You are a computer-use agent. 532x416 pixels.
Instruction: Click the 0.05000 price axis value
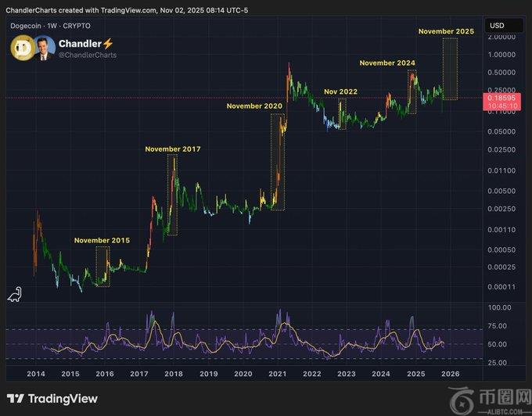(x=501, y=131)
